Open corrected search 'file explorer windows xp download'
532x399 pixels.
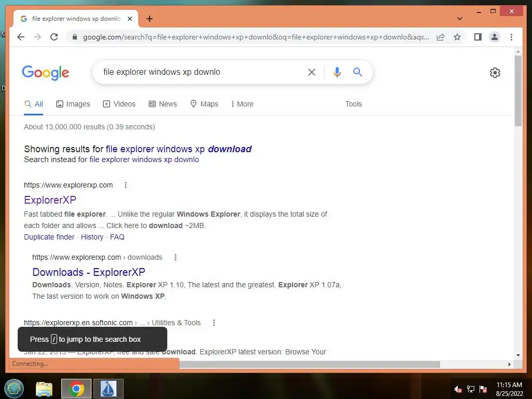pos(179,149)
